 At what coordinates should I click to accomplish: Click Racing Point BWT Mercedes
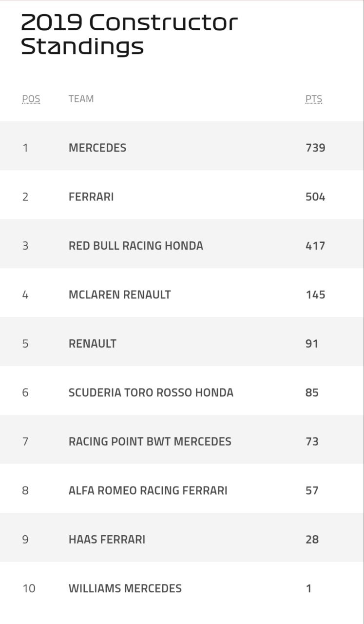tap(150, 442)
